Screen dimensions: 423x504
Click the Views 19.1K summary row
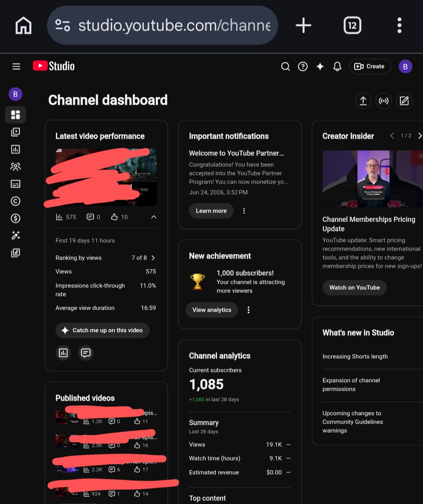point(240,444)
